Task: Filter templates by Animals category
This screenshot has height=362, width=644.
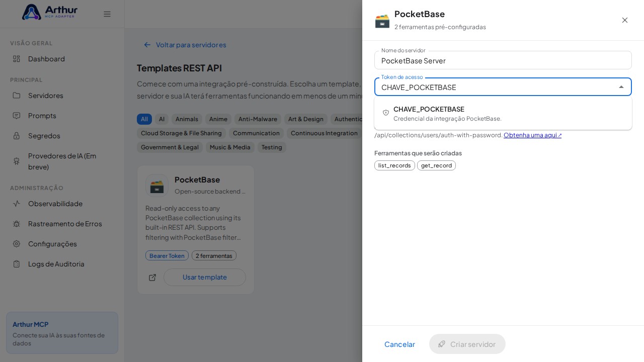Action: pos(187,119)
